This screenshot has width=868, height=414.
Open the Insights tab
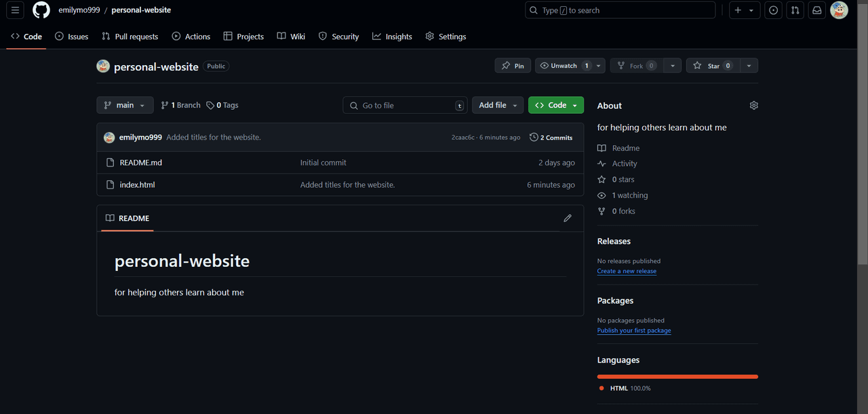coord(392,37)
